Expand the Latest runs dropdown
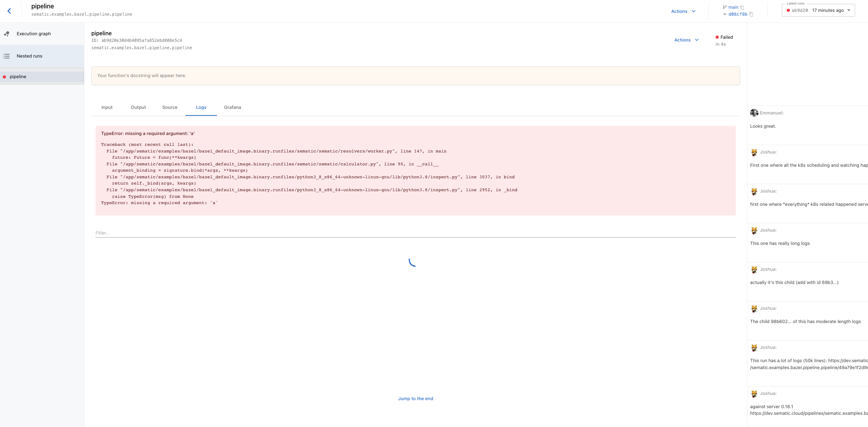Screen dimensions: 868x427 click(x=849, y=10)
